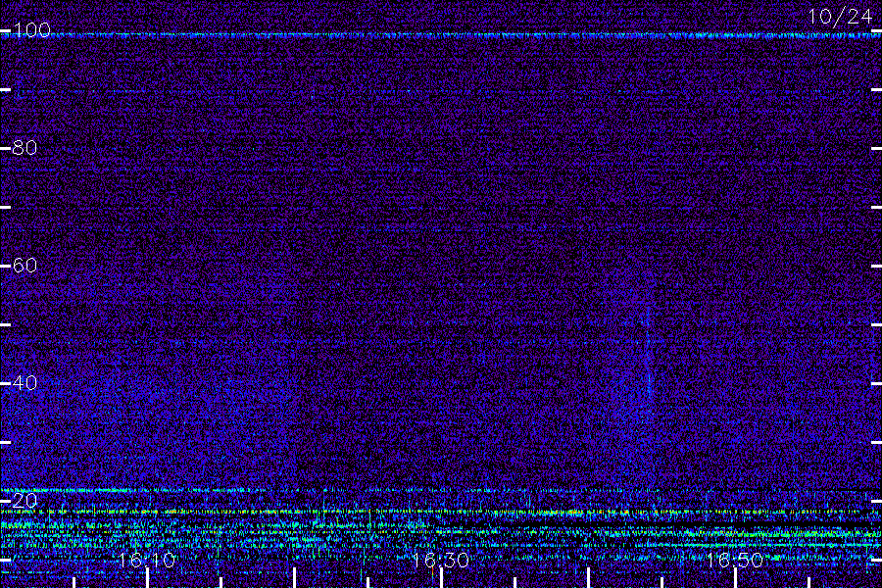882x588 pixels.
Task: Select the 16:10 time label
Action: (x=147, y=560)
